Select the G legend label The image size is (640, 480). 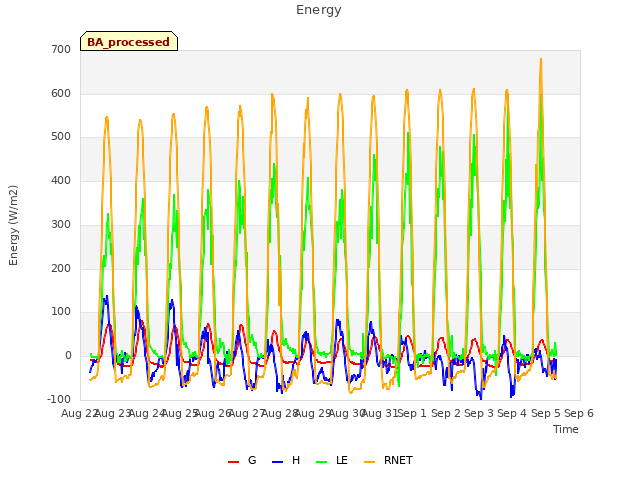pos(252,460)
